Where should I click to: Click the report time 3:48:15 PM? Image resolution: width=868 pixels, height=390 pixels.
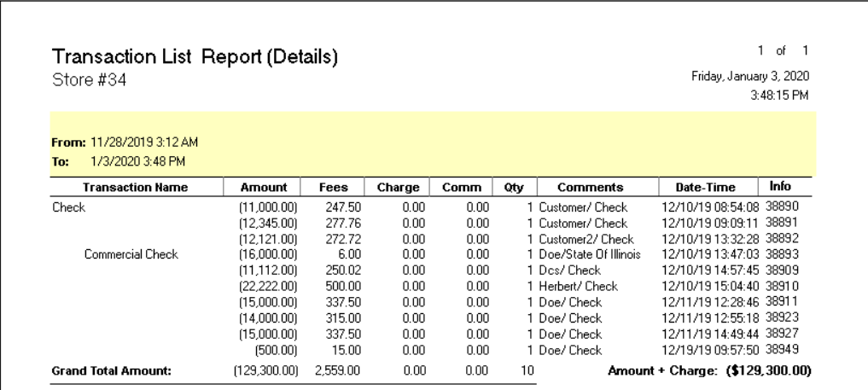click(779, 95)
